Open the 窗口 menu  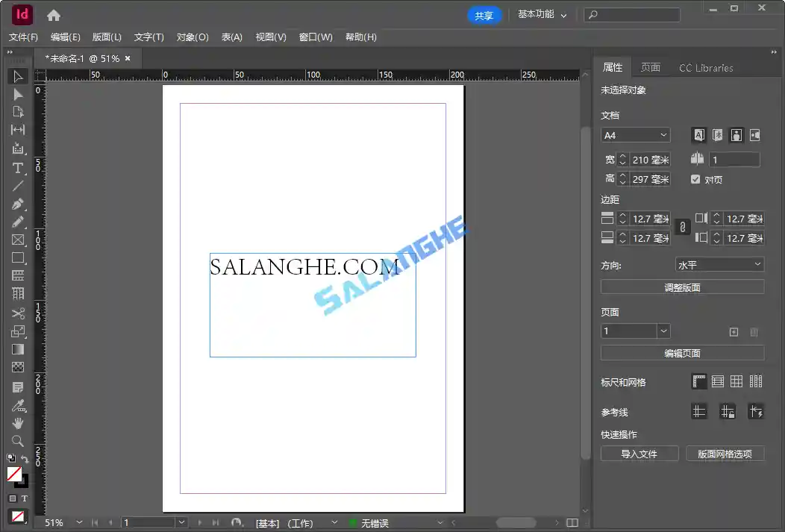(x=316, y=37)
